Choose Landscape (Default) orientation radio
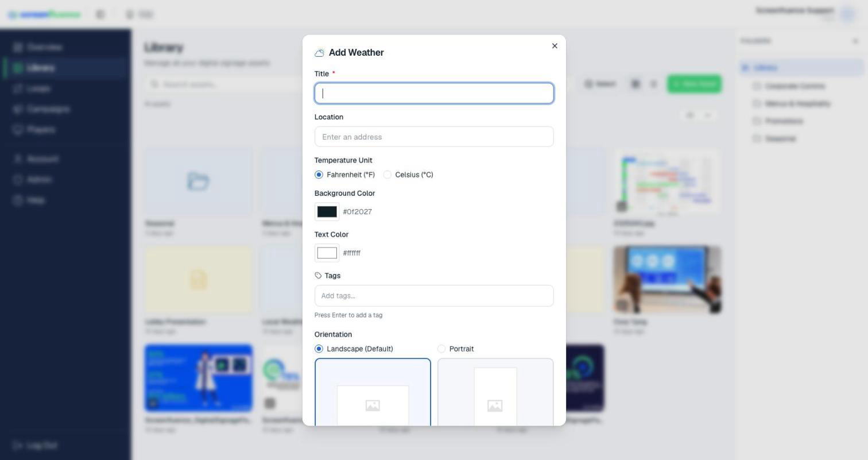This screenshot has height=460, width=868. (x=319, y=349)
